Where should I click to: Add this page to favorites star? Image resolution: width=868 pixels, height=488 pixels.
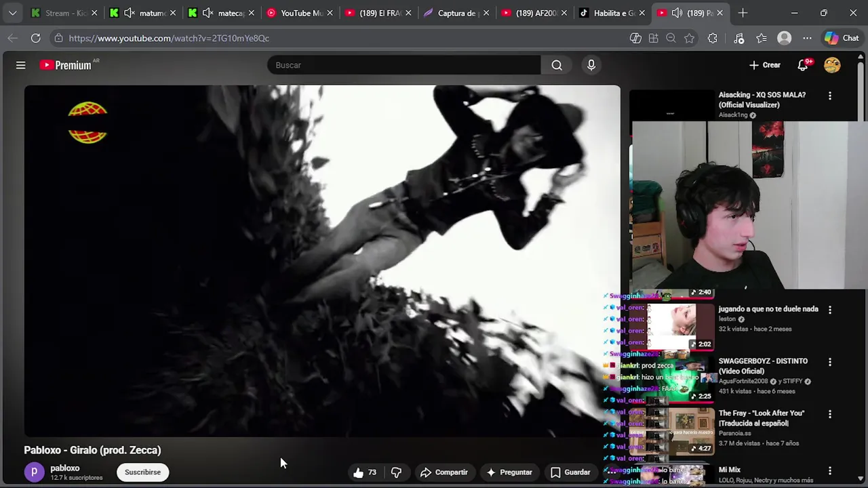click(x=690, y=38)
